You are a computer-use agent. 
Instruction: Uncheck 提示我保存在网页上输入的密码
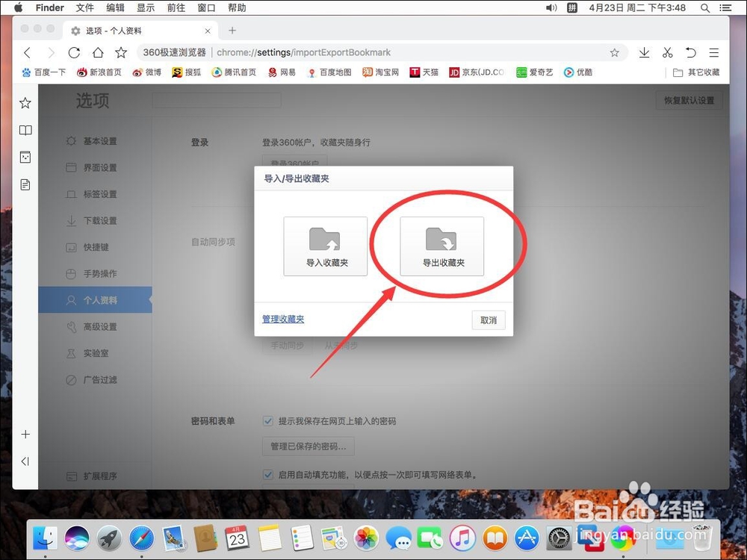pyautogui.click(x=267, y=421)
